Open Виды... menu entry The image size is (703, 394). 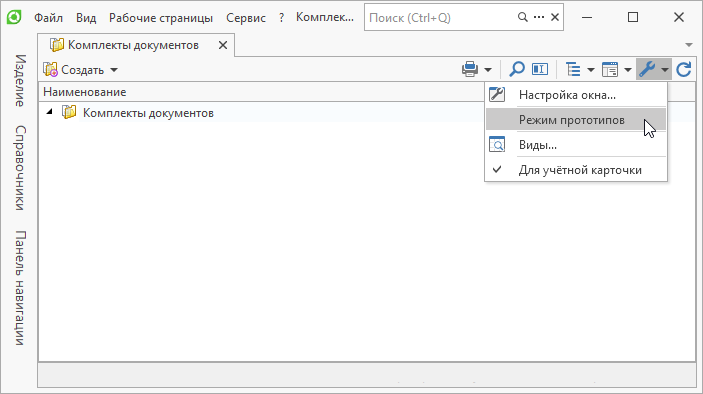click(x=576, y=145)
